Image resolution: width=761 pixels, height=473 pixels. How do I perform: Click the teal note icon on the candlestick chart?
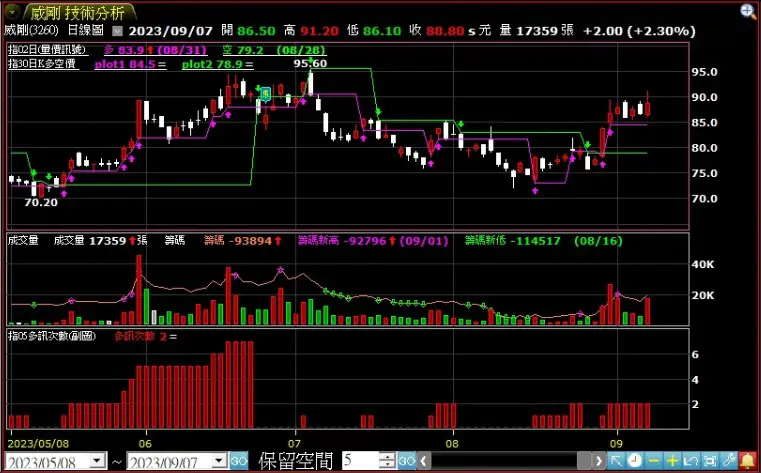[x=265, y=93]
